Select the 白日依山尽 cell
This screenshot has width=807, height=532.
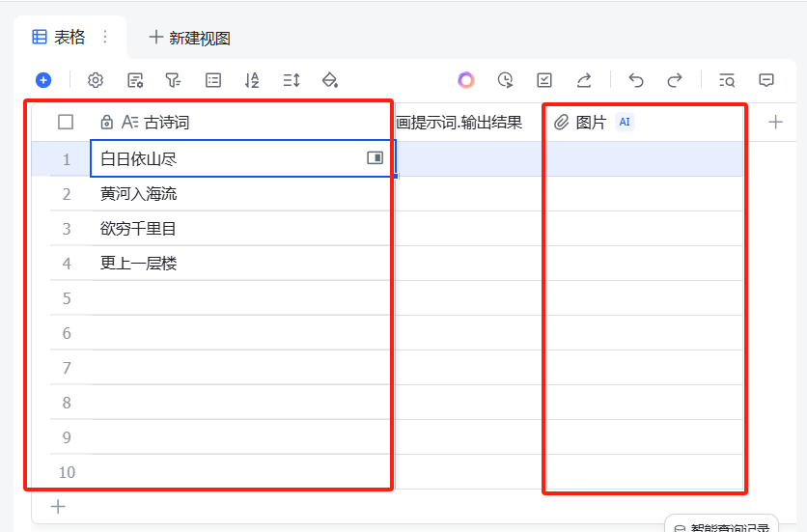pos(241,158)
